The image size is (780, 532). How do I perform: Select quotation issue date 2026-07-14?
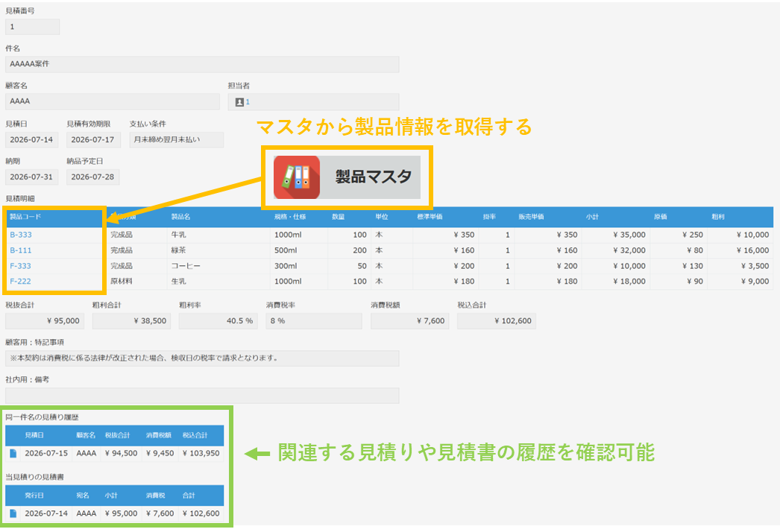pos(46,513)
